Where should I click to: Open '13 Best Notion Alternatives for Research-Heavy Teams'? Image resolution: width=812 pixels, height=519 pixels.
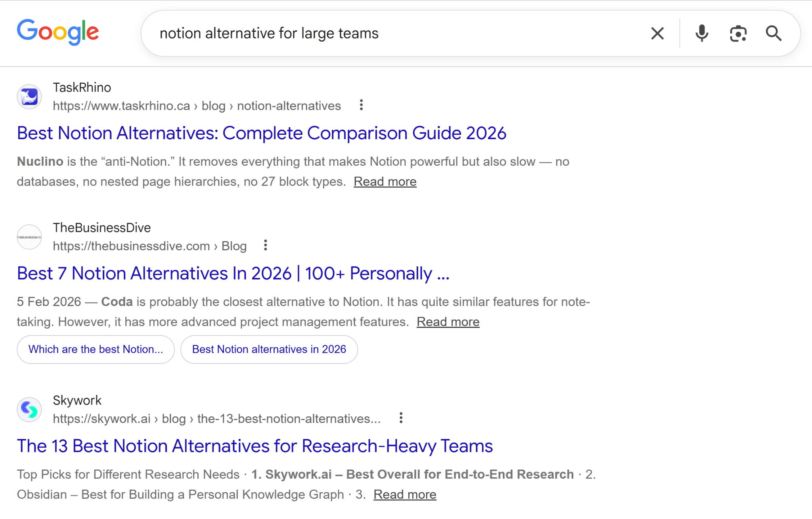(x=255, y=446)
